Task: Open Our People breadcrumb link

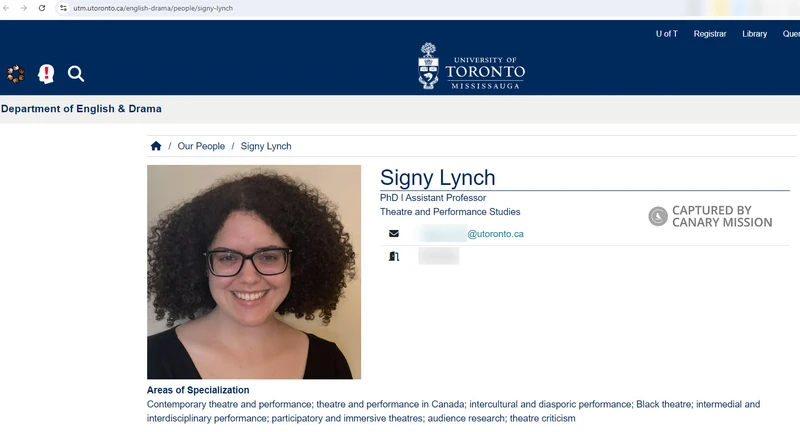Action: 201,146
